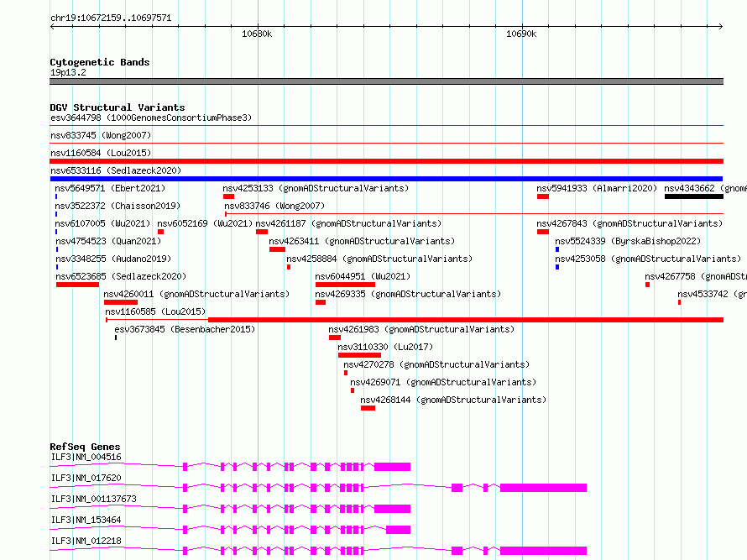The height and width of the screenshot is (560, 747).
Task: Select the ILF3|NM_017620 transcript label
Action: tap(86, 478)
